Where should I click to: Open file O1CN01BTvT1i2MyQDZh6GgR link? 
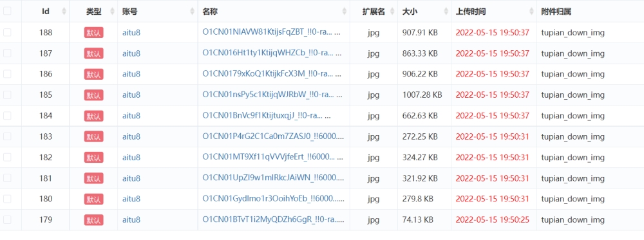(x=272, y=220)
